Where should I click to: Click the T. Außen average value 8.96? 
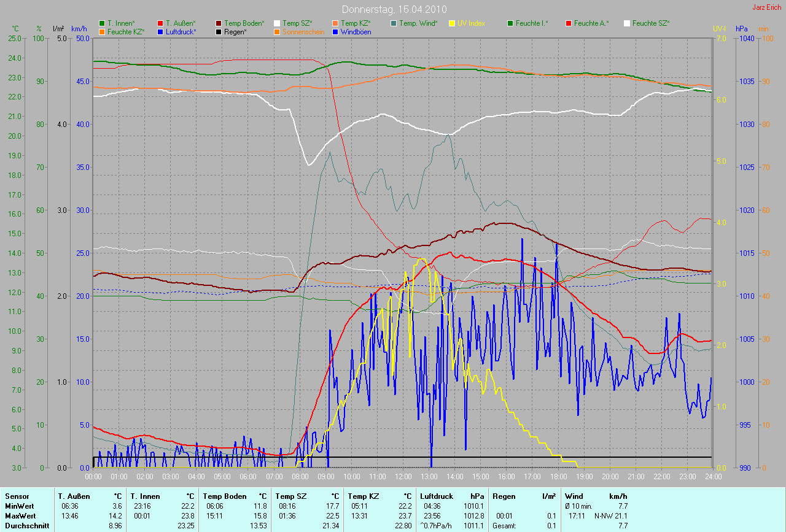point(114,526)
